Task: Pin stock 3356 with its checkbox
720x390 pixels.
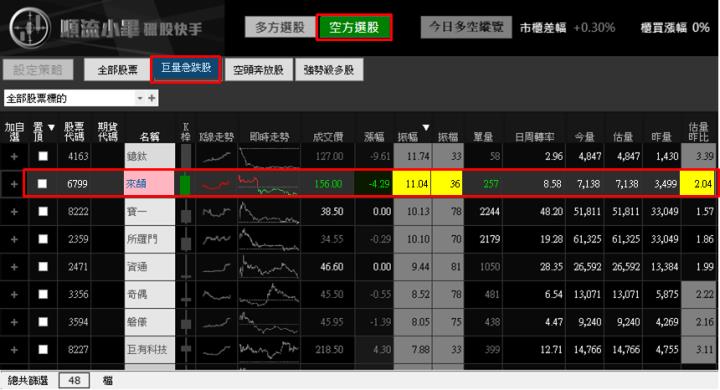Action: click(43, 294)
